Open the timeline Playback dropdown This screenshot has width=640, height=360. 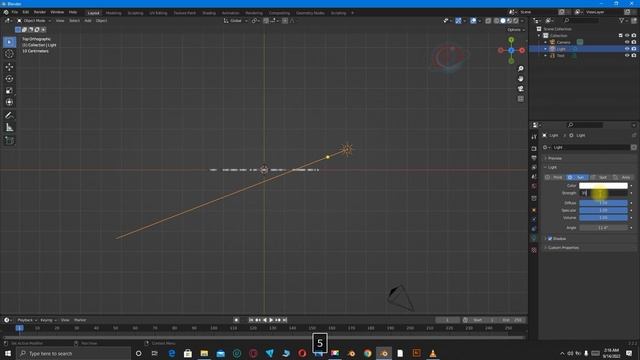[x=27, y=320]
